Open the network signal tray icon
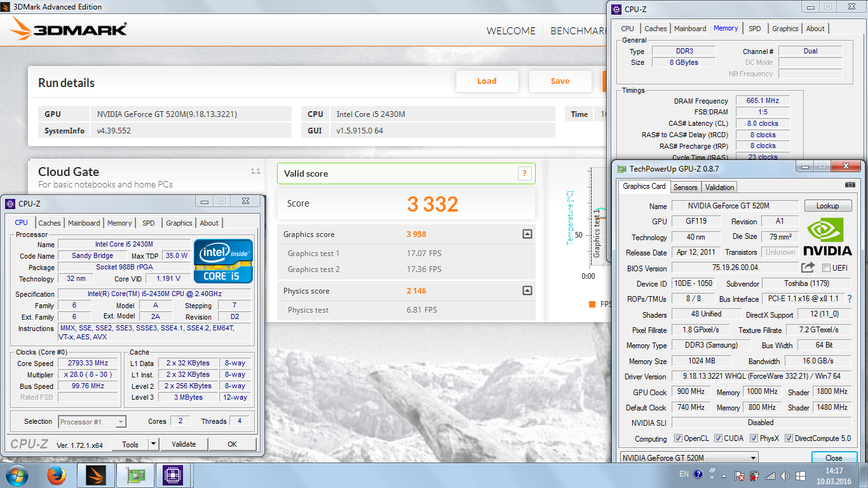The width and height of the screenshot is (868, 488). [770, 475]
